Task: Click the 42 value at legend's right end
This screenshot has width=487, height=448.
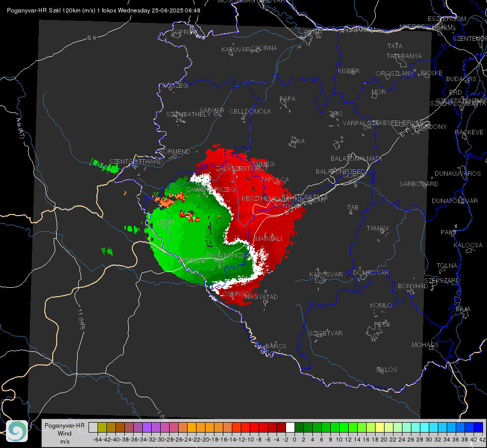Action: (482, 440)
